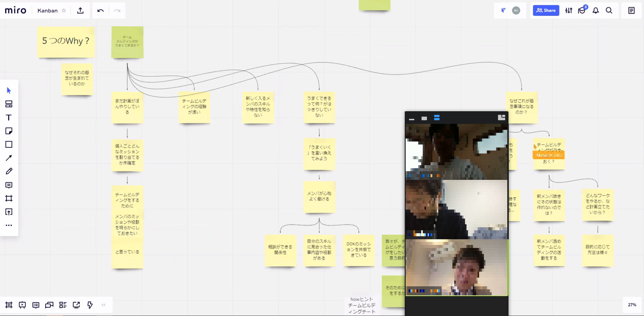
Task: Open the Upload tool in left toolbar
Action: [x=9, y=212]
